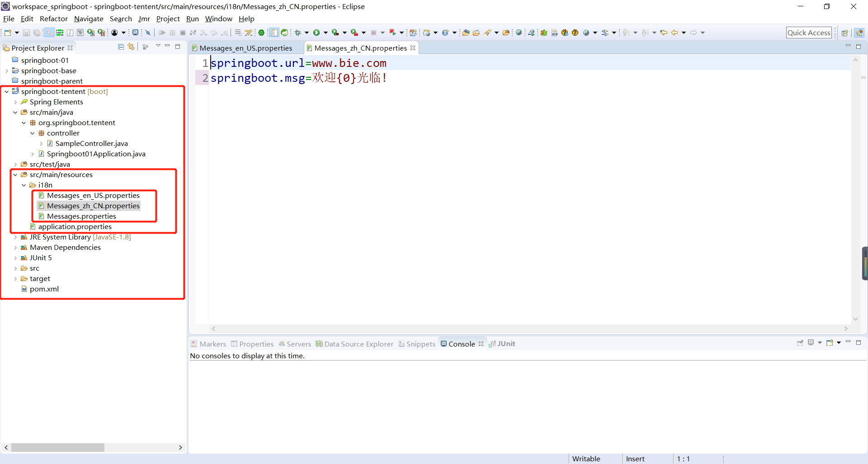Image resolution: width=868 pixels, height=464 pixels.
Task: Select Springboot01Application.java in the tree
Action: click(x=96, y=154)
